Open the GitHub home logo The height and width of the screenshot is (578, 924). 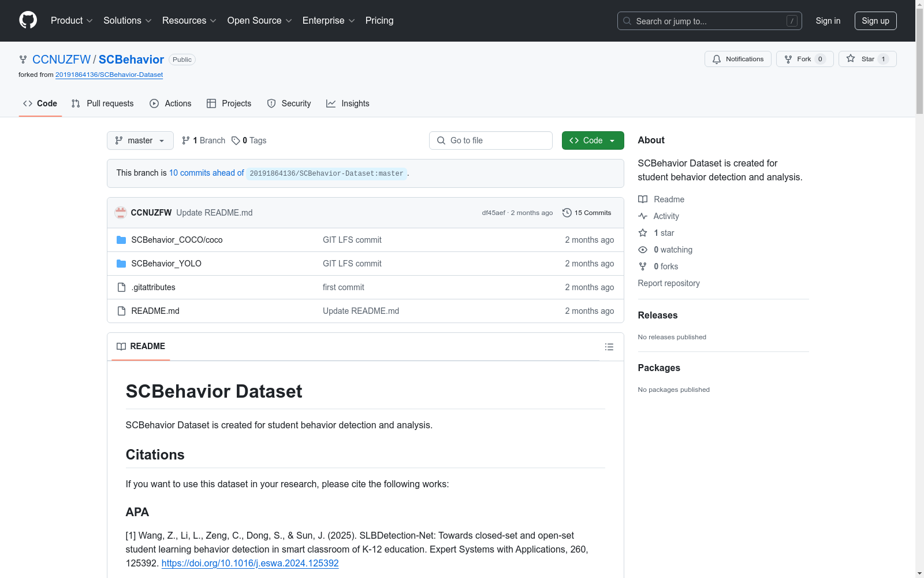click(x=28, y=20)
